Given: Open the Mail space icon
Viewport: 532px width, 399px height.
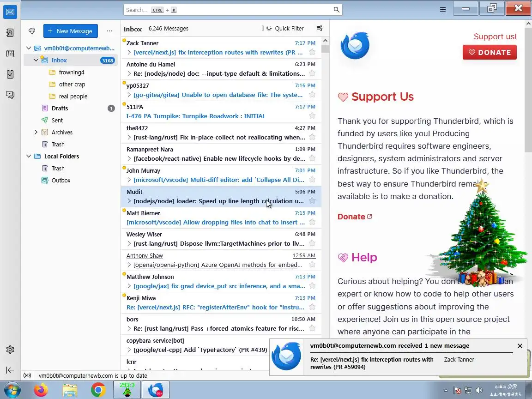Looking at the screenshot, I should [x=10, y=12].
